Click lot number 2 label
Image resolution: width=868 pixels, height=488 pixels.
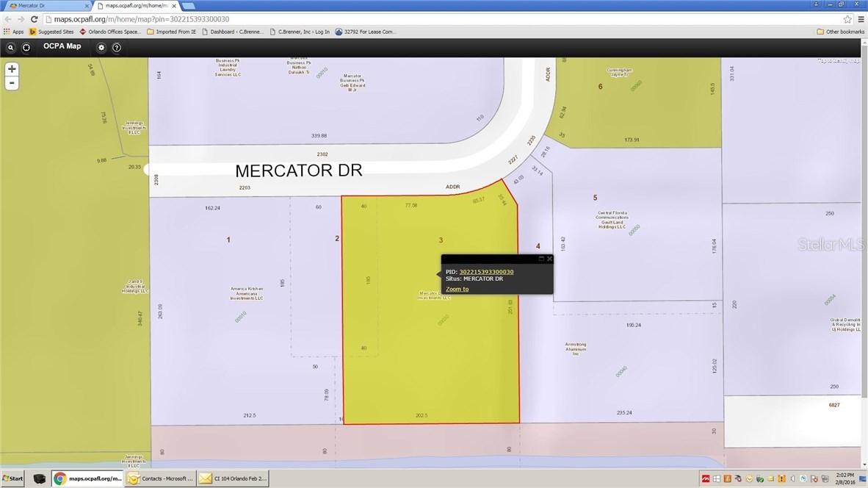pos(336,238)
